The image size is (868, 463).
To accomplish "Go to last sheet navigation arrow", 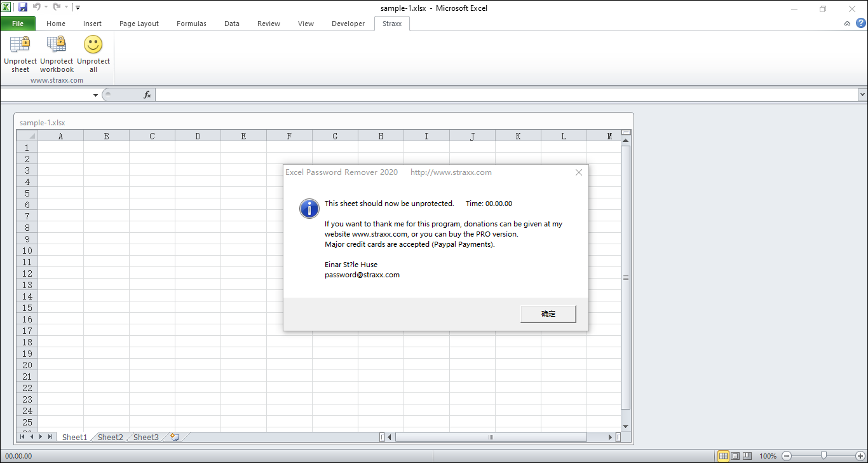I will [50, 437].
